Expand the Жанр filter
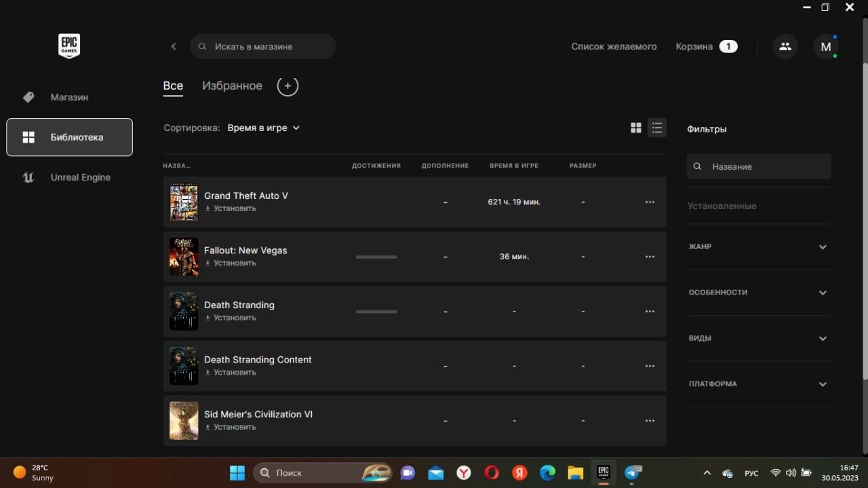The height and width of the screenshot is (488, 868). [x=758, y=247]
